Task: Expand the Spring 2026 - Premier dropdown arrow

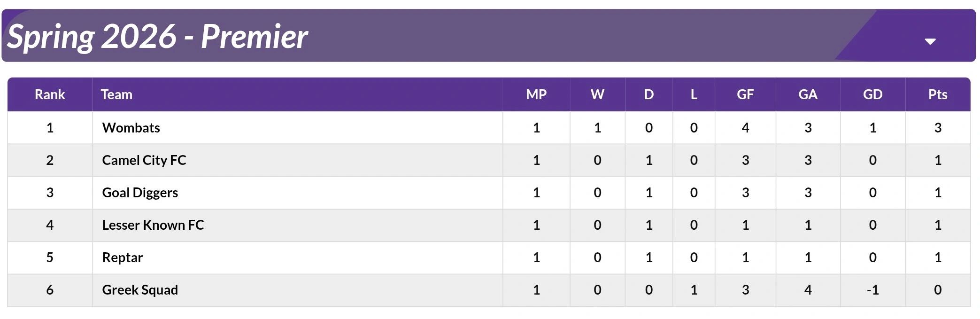Action: 930,41
